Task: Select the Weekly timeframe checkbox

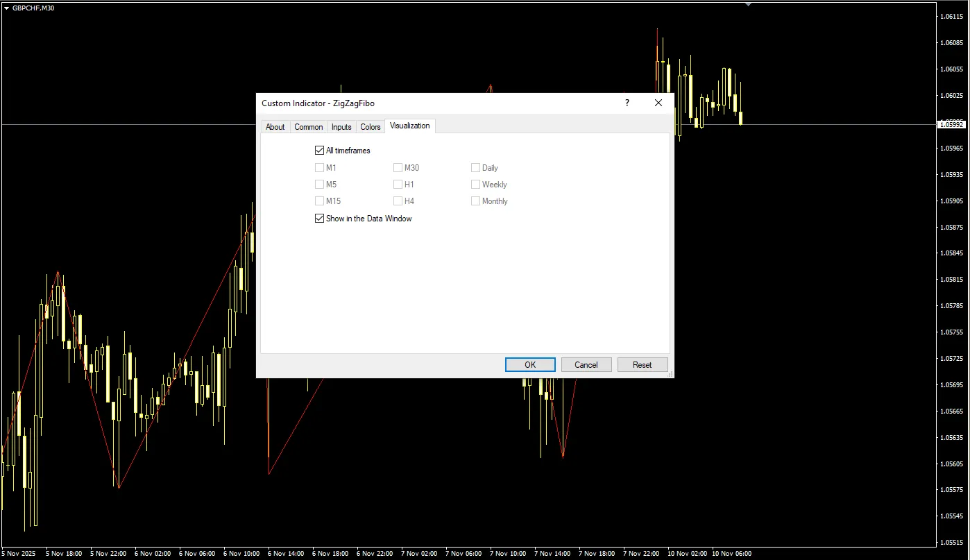Action: coord(475,185)
